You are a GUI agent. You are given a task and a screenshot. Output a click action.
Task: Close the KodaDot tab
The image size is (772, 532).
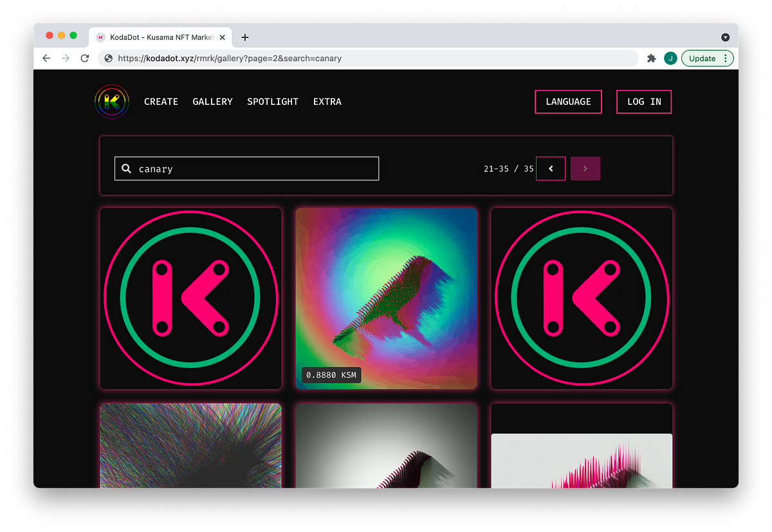click(223, 37)
